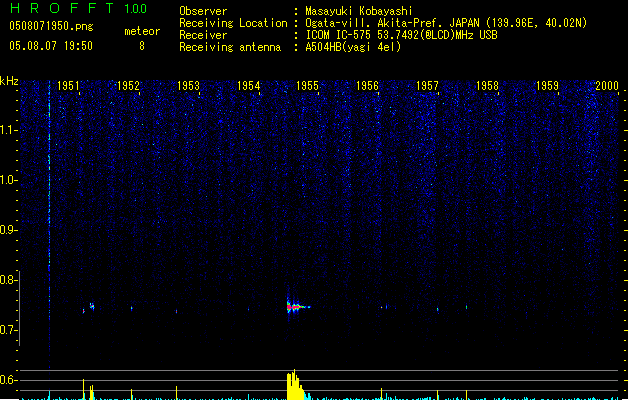This screenshot has height=400, width=629.
Task: Click the Receiving Location field label
Action: pyautogui.click(x=233, y=23)
